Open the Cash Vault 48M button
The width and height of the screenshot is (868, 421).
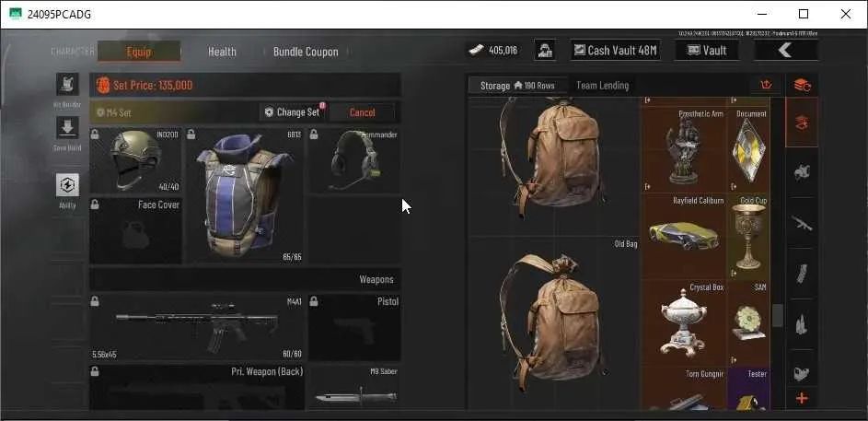pyautogui.click(x=615, y=51)
